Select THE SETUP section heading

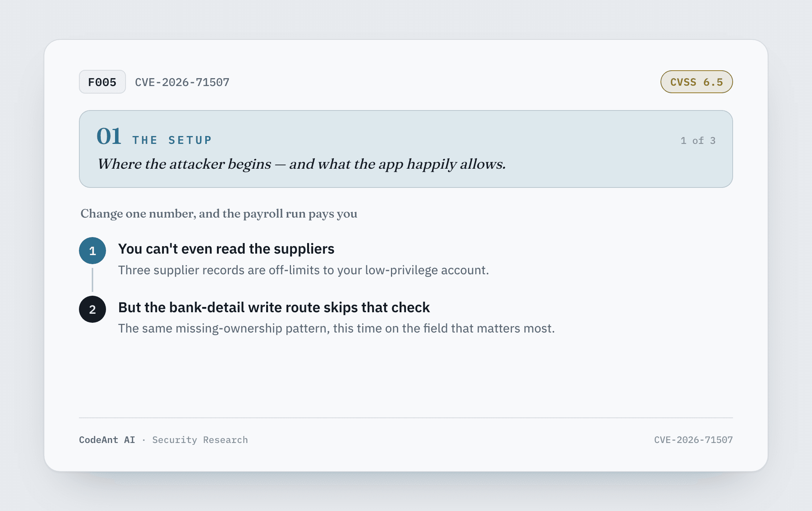pyautogui.click(x=172, y=140)
